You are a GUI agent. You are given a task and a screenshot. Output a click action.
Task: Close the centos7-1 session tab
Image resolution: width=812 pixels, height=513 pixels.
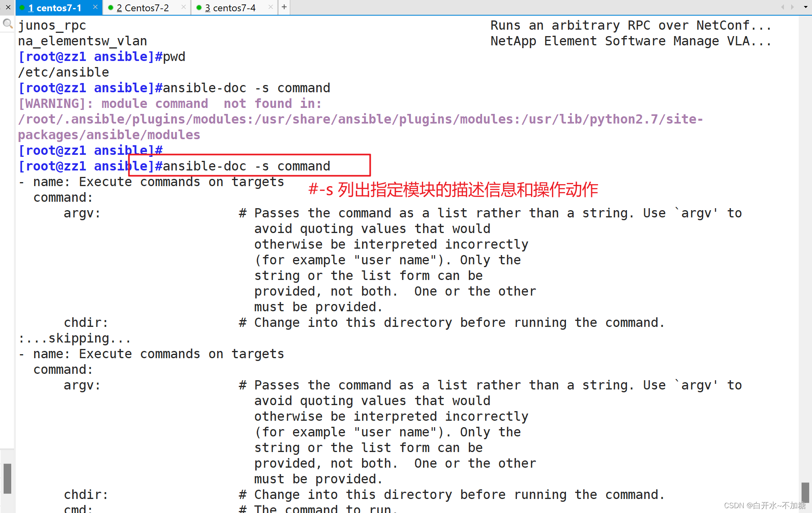[x=95, y=7]
